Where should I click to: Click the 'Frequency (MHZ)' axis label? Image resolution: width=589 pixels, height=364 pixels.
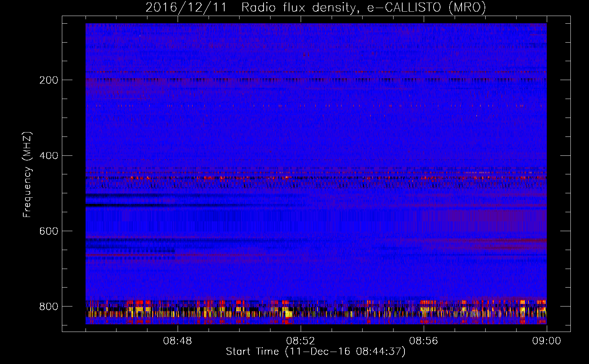27,175
